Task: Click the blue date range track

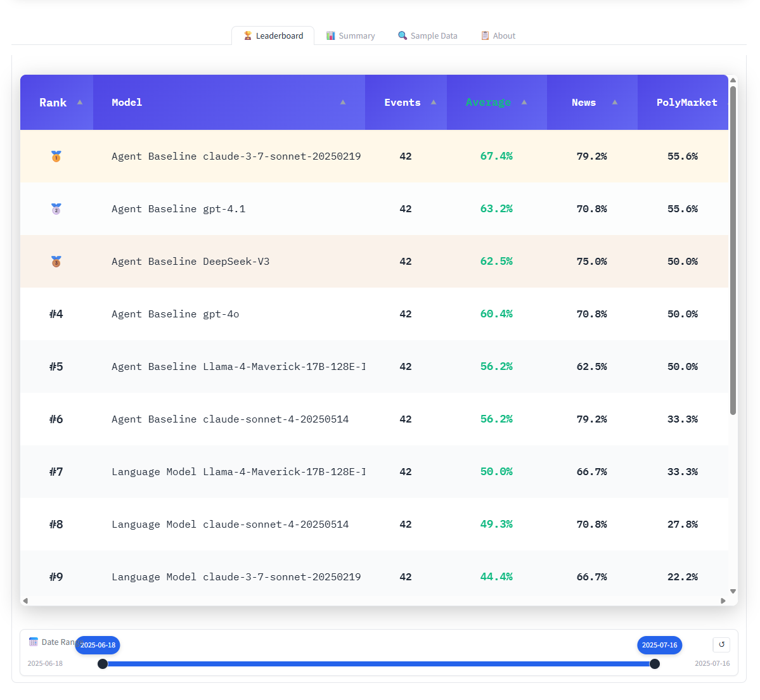Action: point(378,664)
